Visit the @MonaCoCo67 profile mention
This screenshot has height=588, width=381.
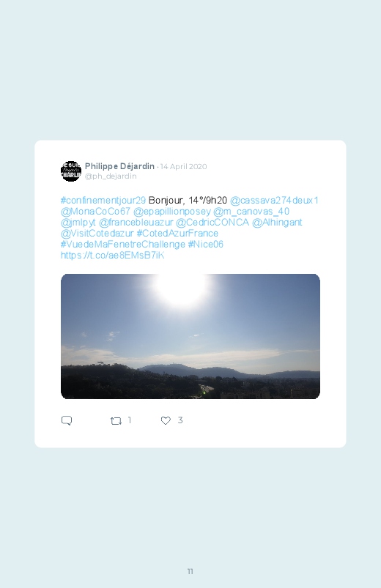click(95, 211)
